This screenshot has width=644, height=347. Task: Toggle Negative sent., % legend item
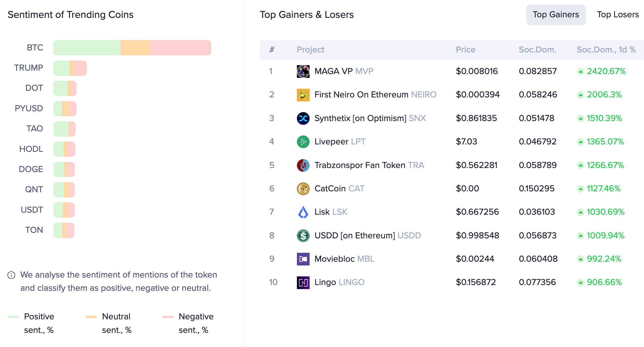188,323
